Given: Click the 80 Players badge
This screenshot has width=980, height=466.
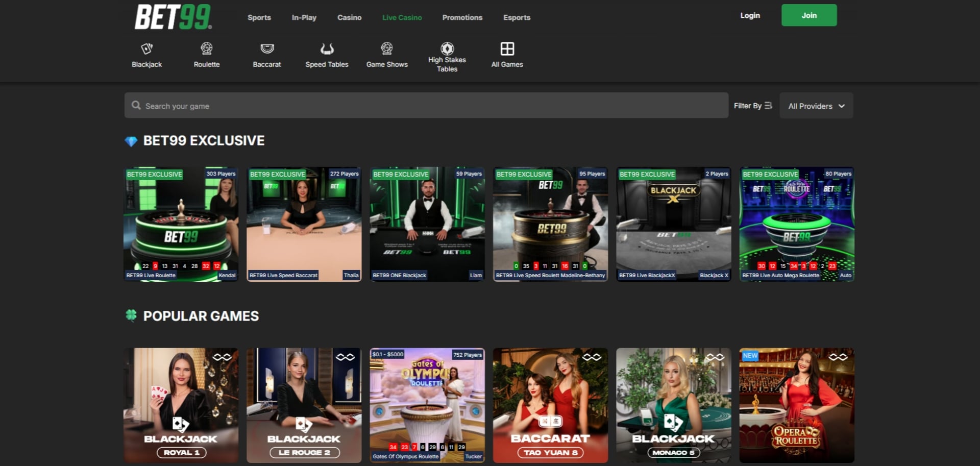Looking at the screenshot, I should pos(838,174).
